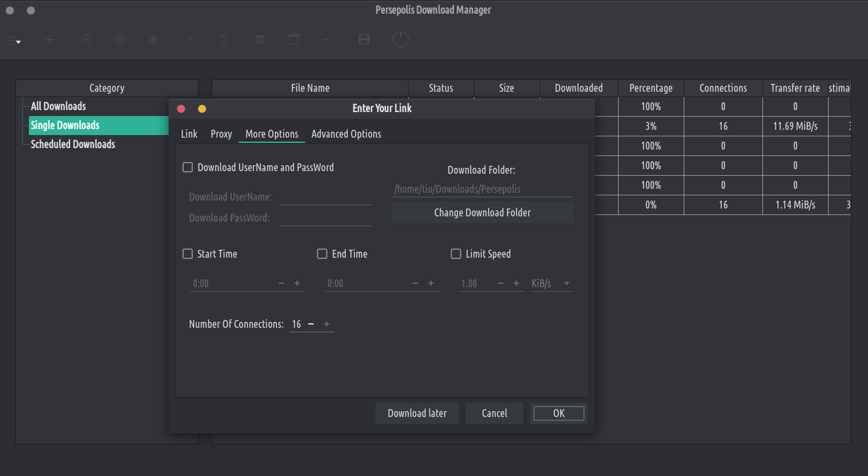Viewport: 868px width, 476px height.
Task: Click the Number Of Connections value 16
Action: pos(297,324)
